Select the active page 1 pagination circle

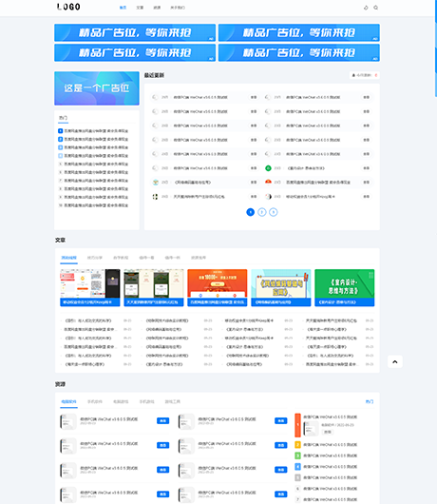(x=251, y=212)
